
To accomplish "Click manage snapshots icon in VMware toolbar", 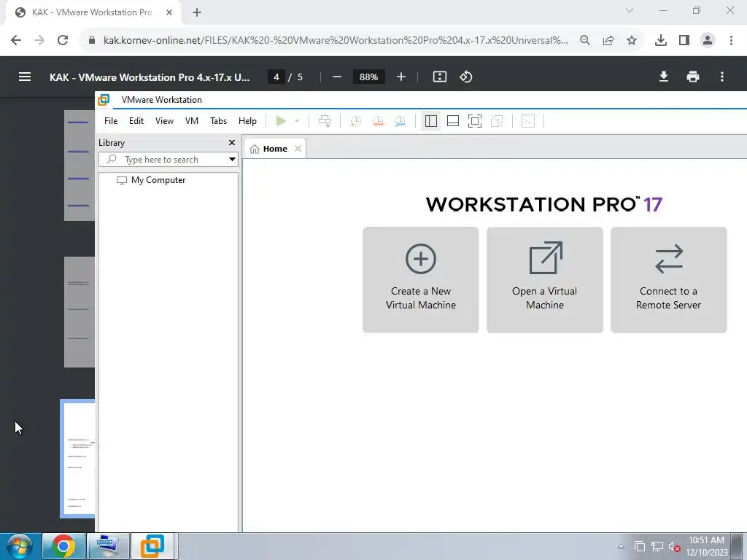I will point(400,122).
